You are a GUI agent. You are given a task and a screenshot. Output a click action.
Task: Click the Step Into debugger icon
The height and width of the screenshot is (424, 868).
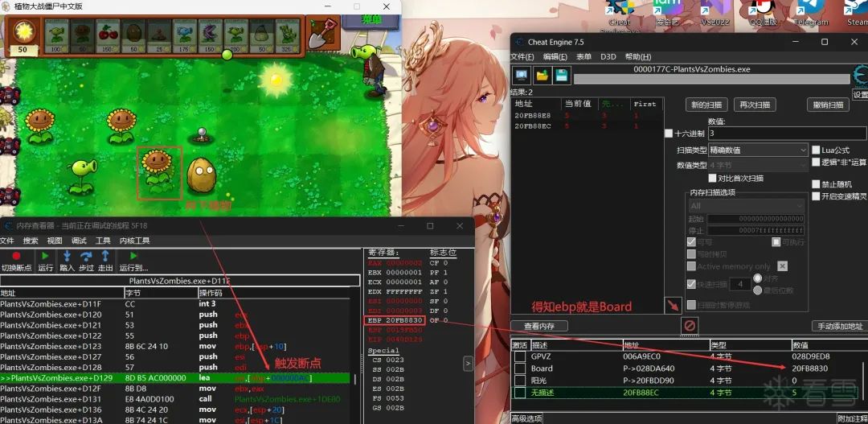click(67, 256)
